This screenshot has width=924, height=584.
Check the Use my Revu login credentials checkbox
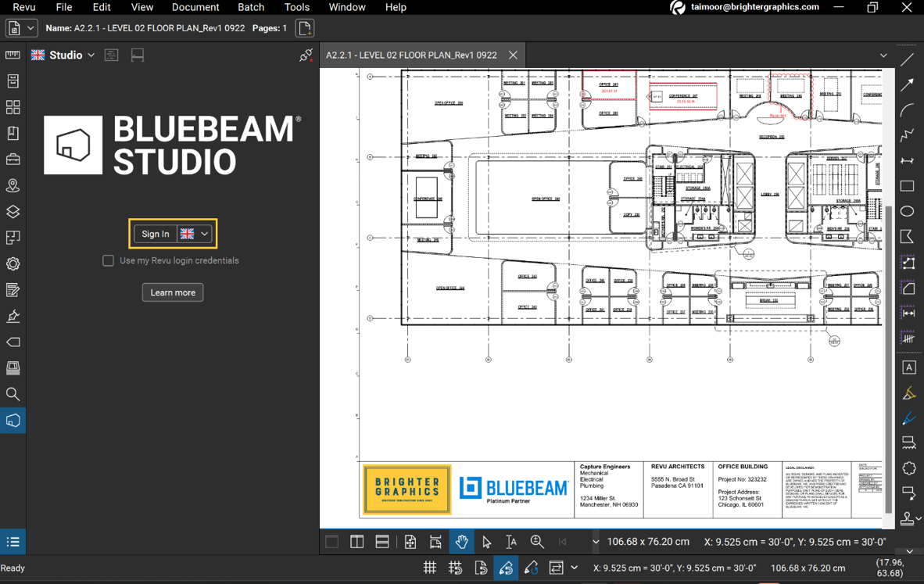pyautogui.click(x=108, y=260)
